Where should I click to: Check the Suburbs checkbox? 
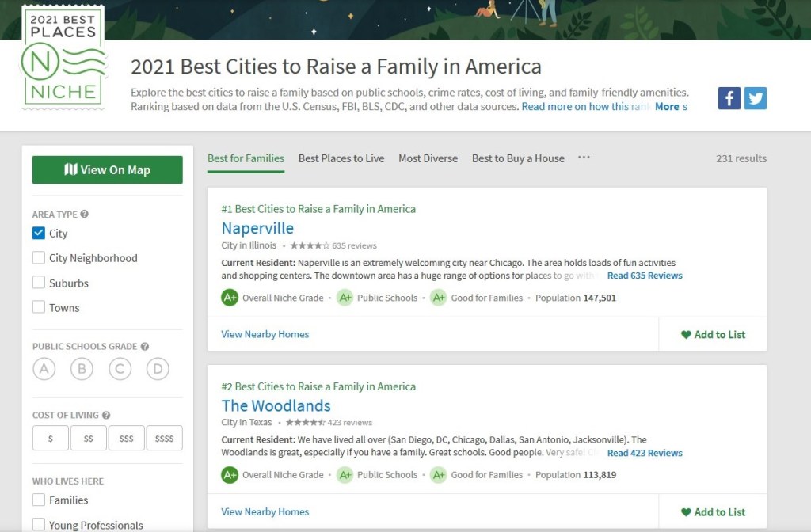click(39, 283)
